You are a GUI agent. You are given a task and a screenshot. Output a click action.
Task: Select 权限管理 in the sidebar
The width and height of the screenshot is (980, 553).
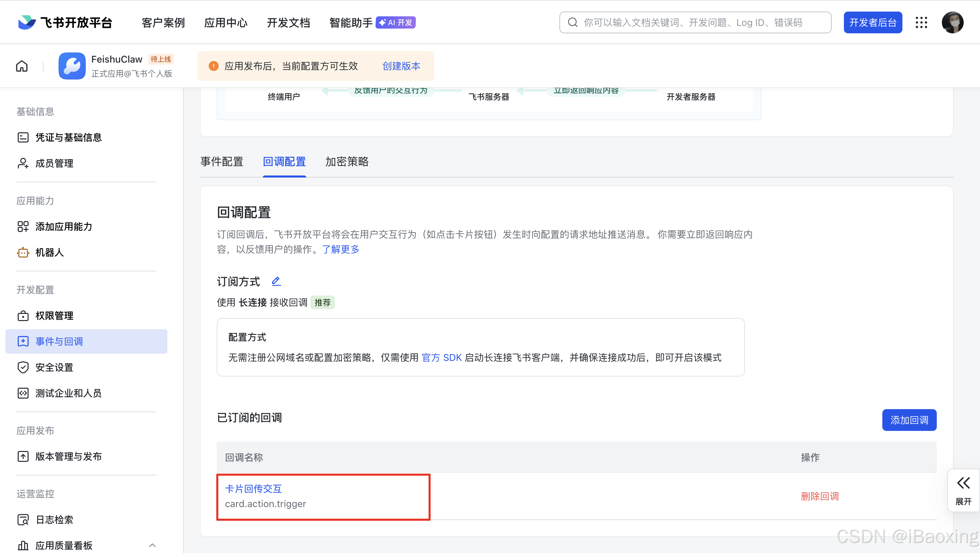(x=54, y=315)
